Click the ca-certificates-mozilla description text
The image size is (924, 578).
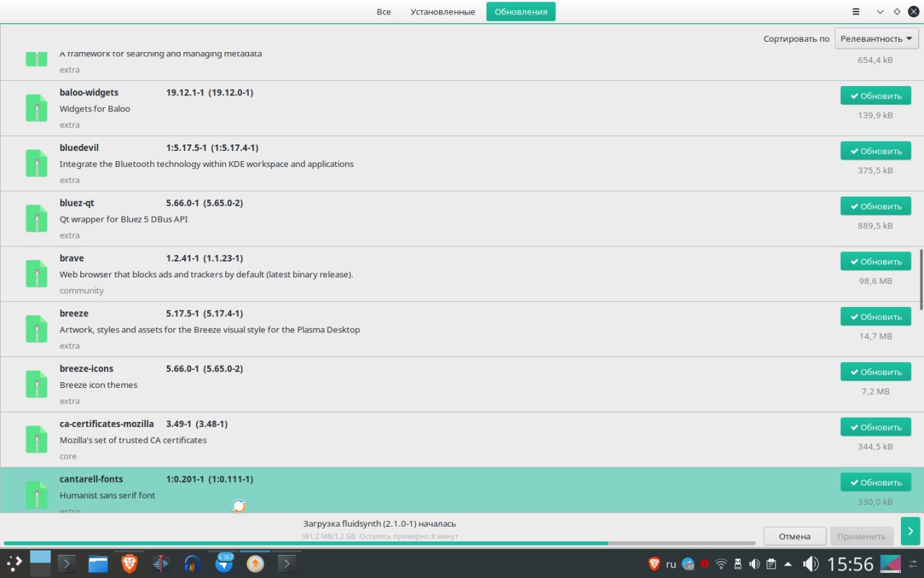pos(134,440)
